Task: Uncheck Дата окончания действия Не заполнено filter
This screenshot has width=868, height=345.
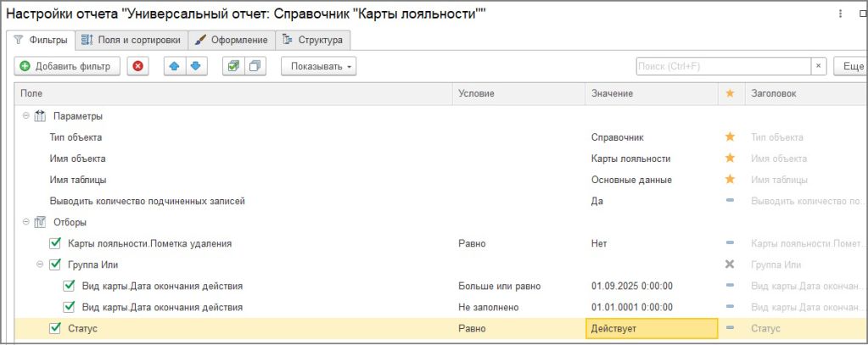Action: [69, 307]
